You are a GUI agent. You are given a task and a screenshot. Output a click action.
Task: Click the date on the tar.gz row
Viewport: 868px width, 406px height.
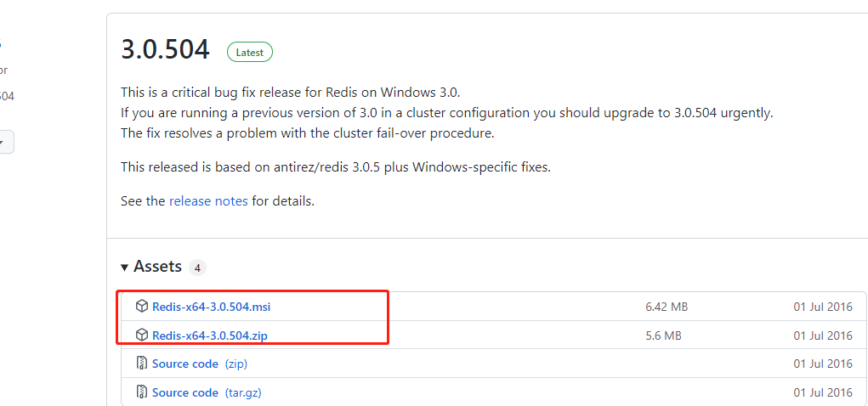[x=822, y=392]
